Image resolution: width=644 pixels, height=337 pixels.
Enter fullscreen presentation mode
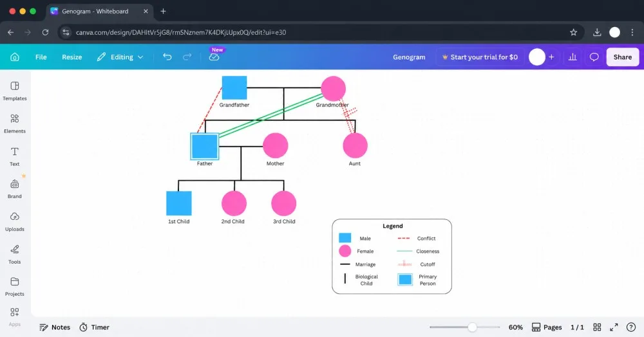614,327
